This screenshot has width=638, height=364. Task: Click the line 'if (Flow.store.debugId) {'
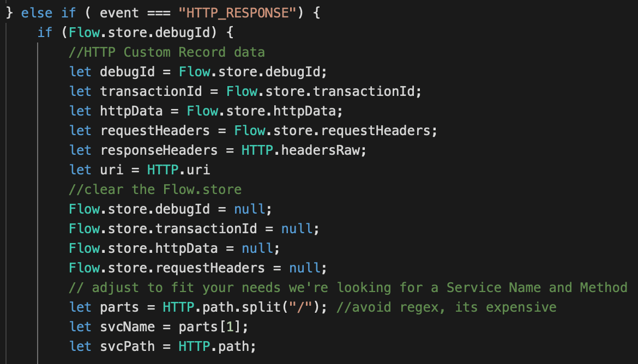(x=135, y=33)
